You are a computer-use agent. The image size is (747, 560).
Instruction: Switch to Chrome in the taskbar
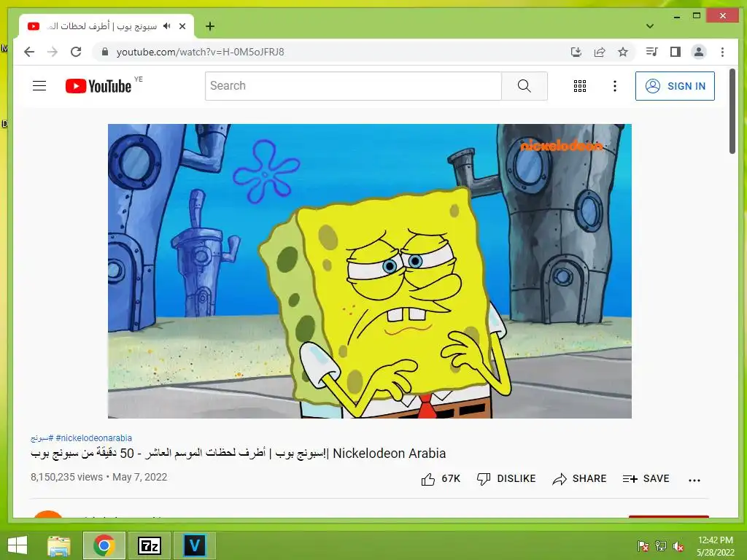coord(104,545)
